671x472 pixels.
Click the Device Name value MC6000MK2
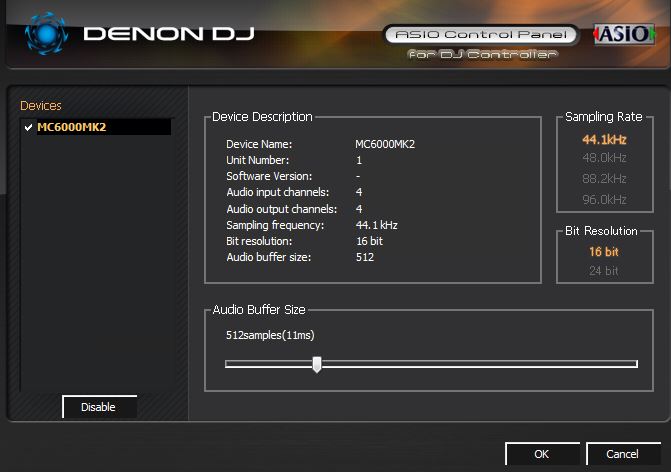385,144
